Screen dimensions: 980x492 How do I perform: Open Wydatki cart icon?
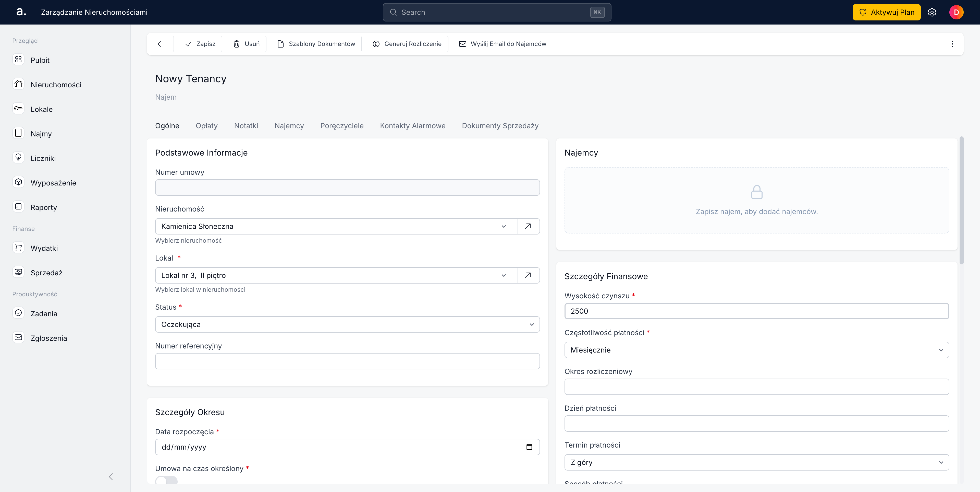point(18,248)
